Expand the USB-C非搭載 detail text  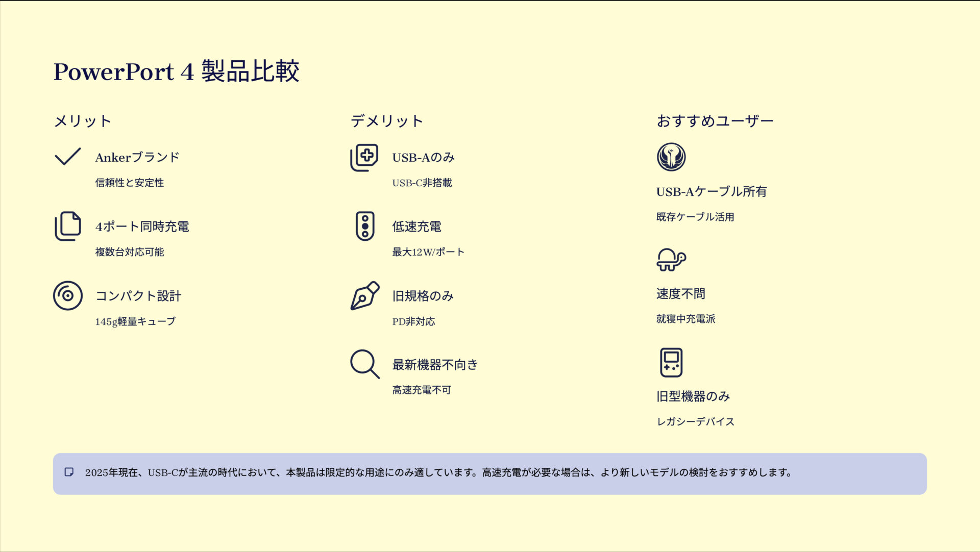[422, 184]
